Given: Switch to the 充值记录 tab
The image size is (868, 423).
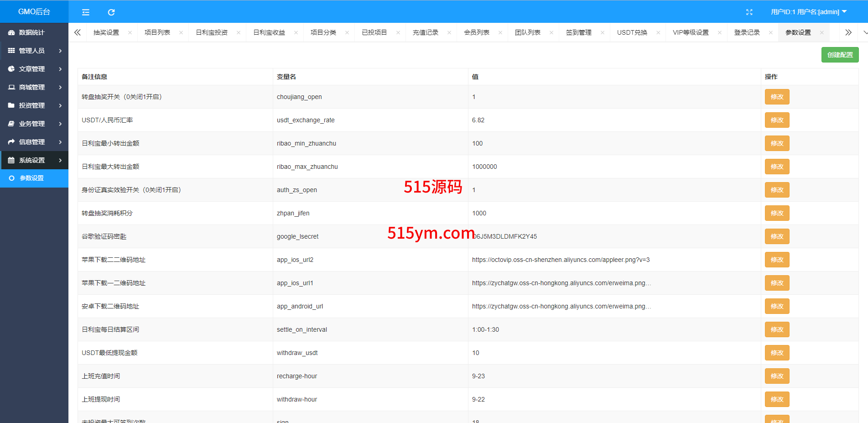Looking at the screenshot, I should 425,33.
